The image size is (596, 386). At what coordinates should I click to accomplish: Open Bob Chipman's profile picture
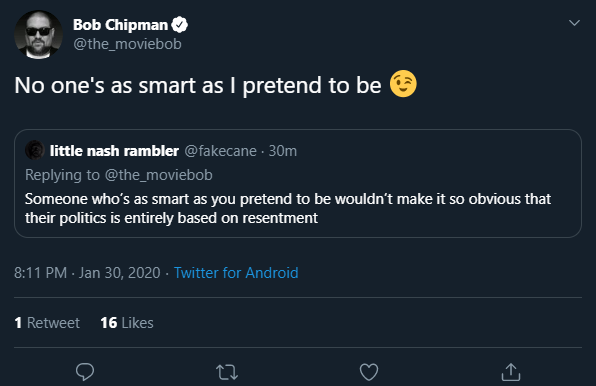[38, 35]
